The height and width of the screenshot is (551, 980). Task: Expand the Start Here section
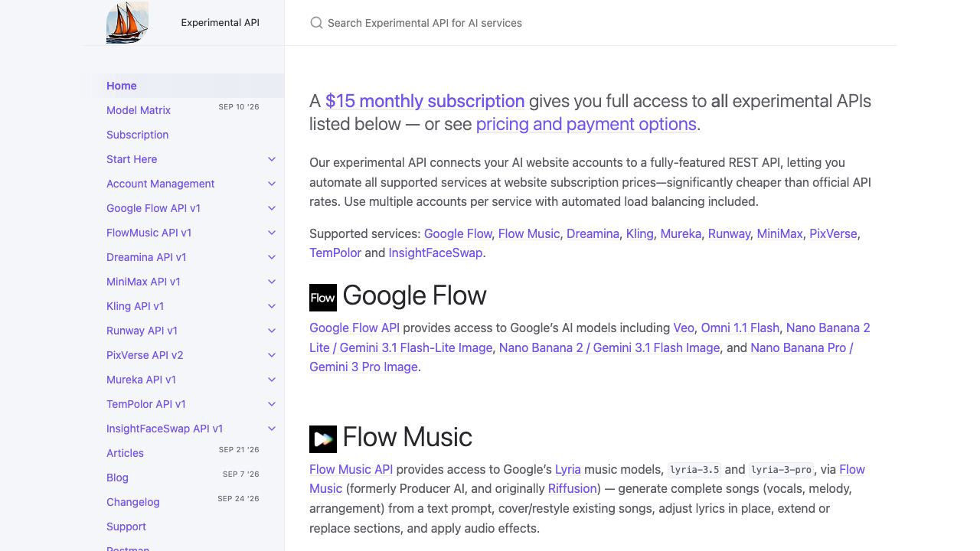[272, 159]
